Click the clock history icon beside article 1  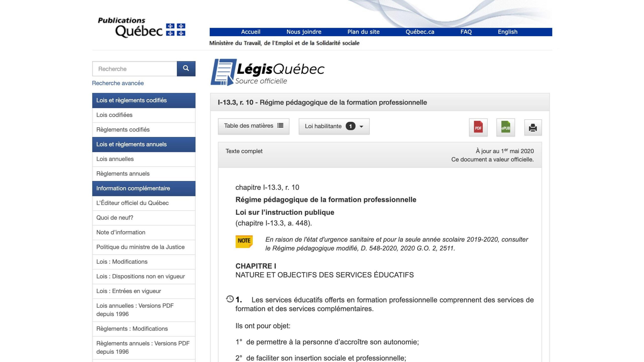(x=230, y=299)
